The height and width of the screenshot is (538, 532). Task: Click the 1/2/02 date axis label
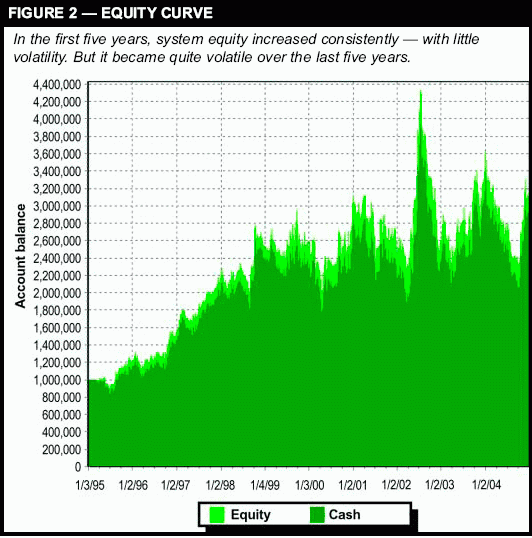[397, 485]
